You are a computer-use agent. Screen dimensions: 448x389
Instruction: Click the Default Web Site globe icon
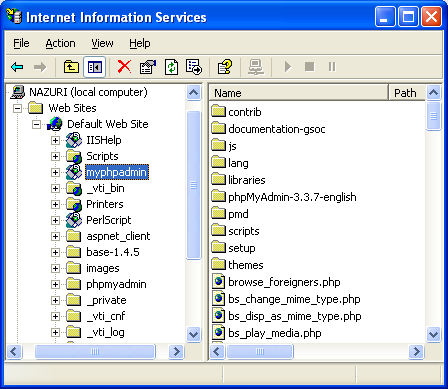[x=55, y=124]
